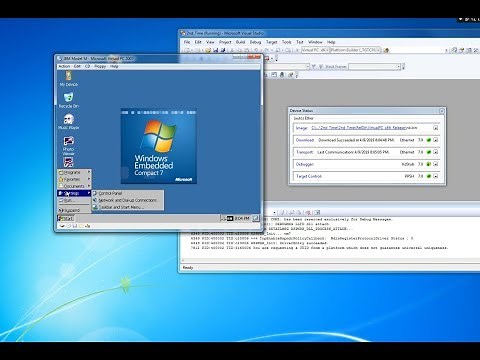Screen dimensions: 480x360
Task: Click the Save All icon in Visual Studio toolbar
Action: coord(223,50)
